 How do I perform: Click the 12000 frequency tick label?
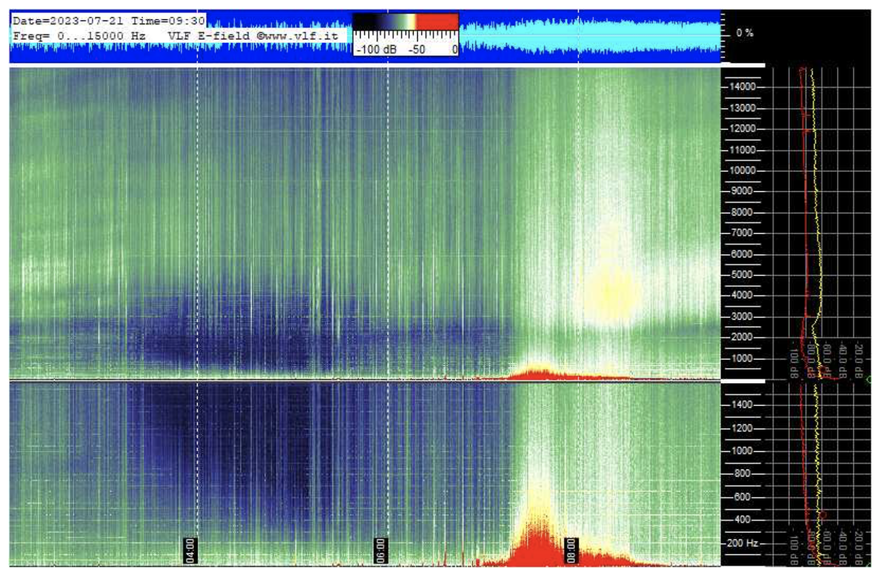[x=743, y=129]
